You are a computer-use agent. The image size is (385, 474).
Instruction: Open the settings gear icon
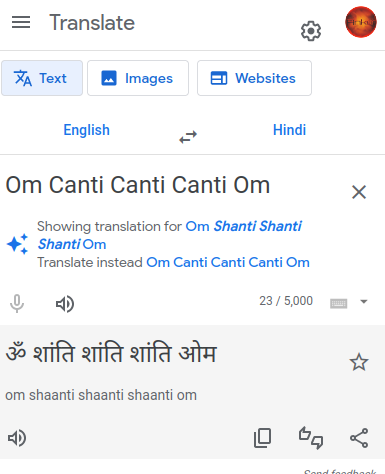point(311,31)
